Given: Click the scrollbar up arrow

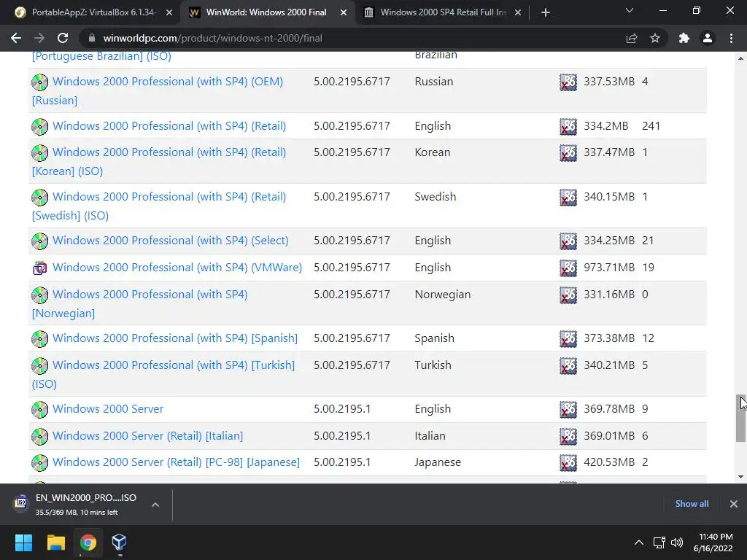Looking at the screenshot, I should click(741, 58).
